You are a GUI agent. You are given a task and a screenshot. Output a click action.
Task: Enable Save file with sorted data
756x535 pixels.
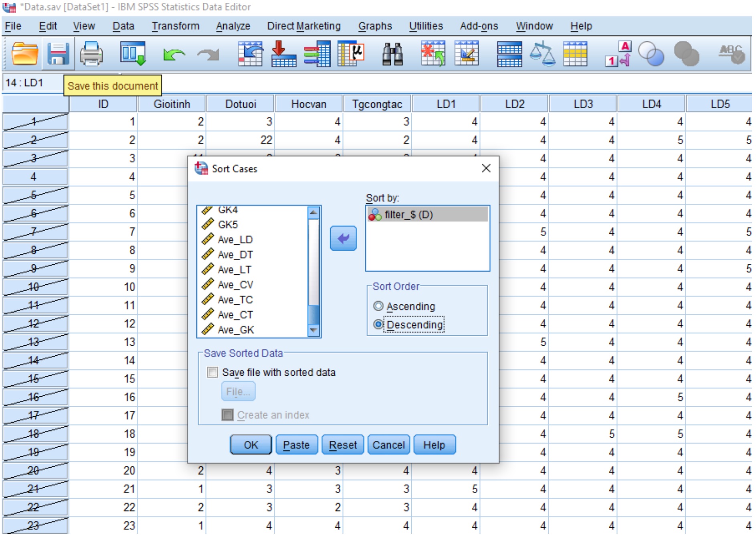coord(212,373)
